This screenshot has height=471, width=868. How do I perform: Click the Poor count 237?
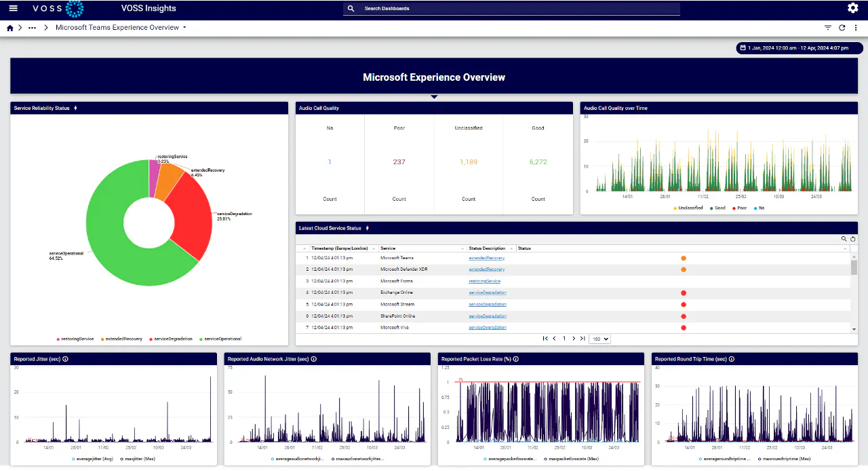click(x=399, y=162)
